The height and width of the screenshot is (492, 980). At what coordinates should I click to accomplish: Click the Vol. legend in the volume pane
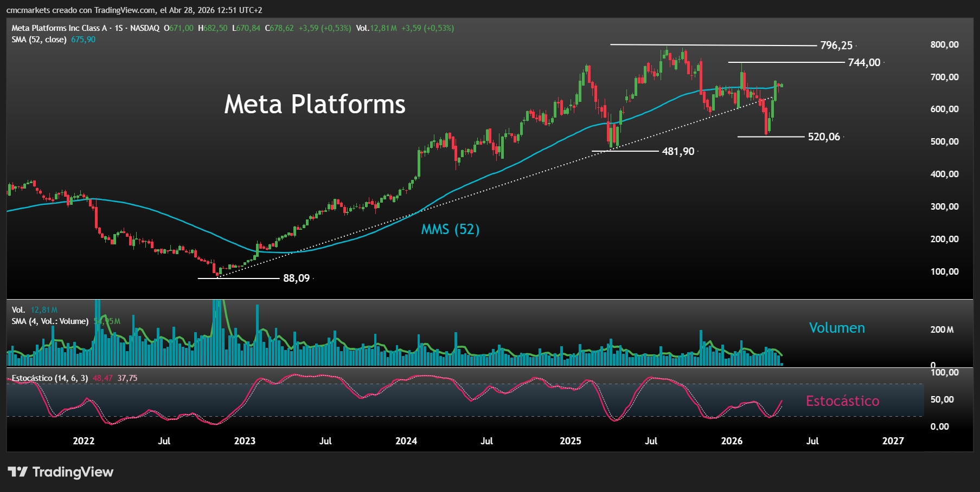pos(18,309)
